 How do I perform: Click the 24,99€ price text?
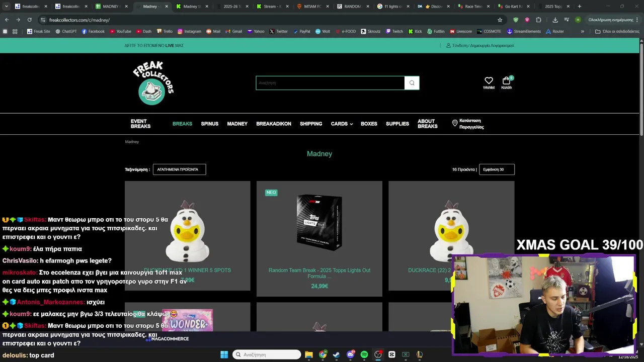[319, 286]
